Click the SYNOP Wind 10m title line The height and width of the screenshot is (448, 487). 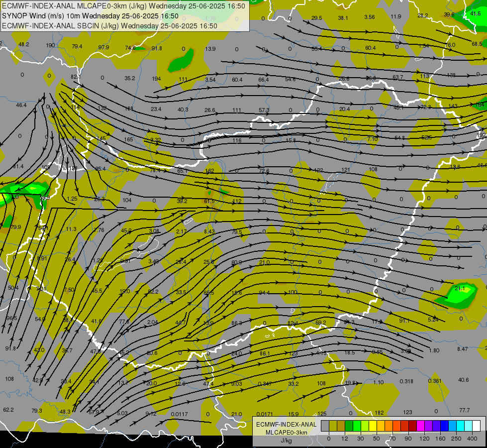tap(90, 16)
